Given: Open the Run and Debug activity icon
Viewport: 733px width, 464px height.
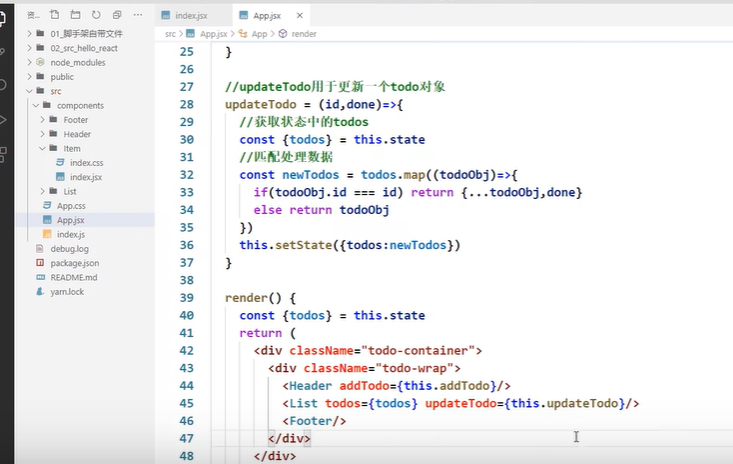Looking at the screenshot, I should pos(2,120).
